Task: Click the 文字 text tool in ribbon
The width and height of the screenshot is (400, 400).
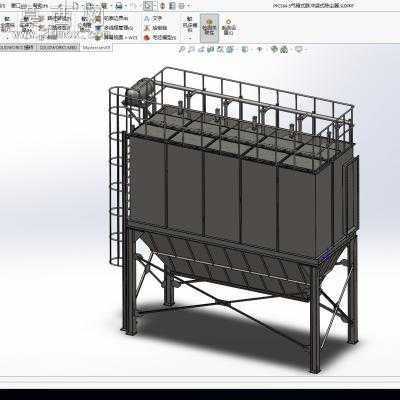Action: 154,19
